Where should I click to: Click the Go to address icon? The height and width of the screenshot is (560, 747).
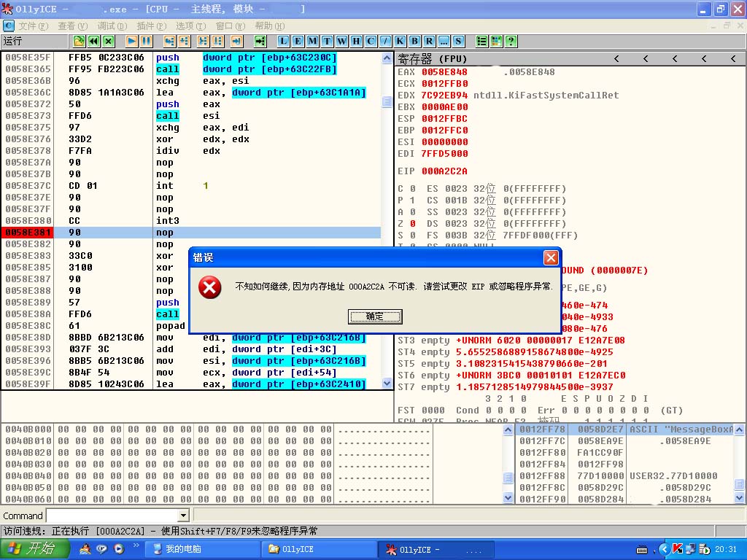coord(260,42)
